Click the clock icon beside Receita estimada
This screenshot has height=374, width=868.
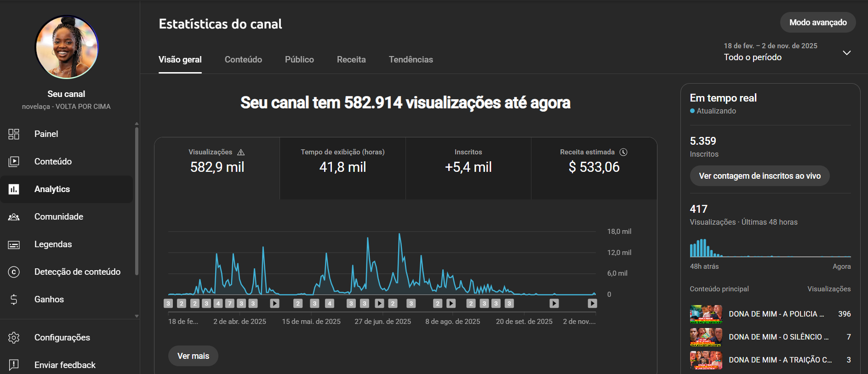(623, 152)
